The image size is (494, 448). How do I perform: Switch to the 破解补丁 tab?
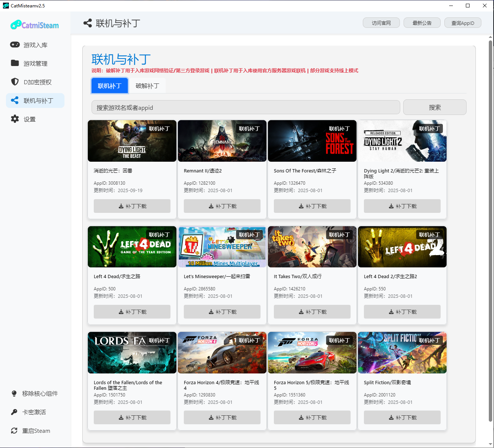[147, 86]
